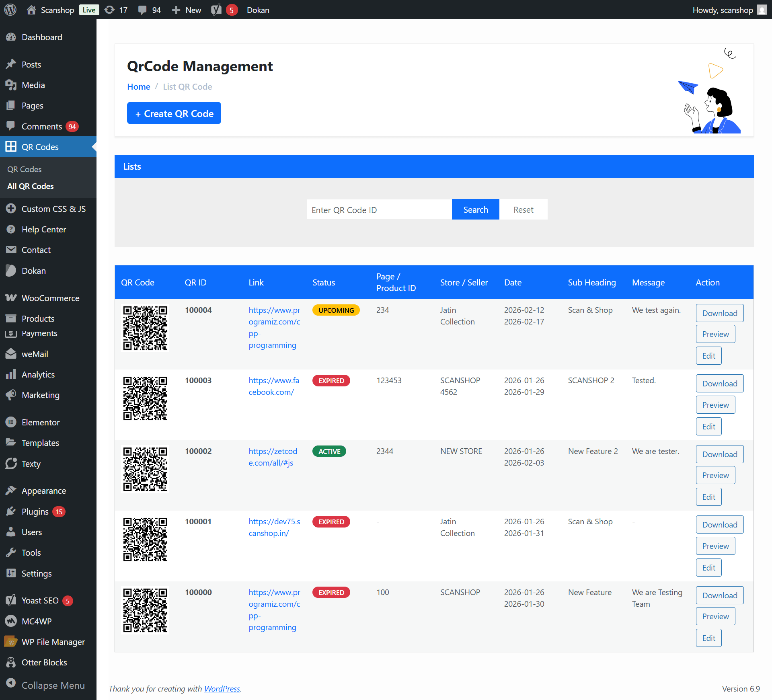Open the Yoast icon in the admin bar
Image resolution: width=772 pixels, height=700 pixels.
[x=216, y=10]
